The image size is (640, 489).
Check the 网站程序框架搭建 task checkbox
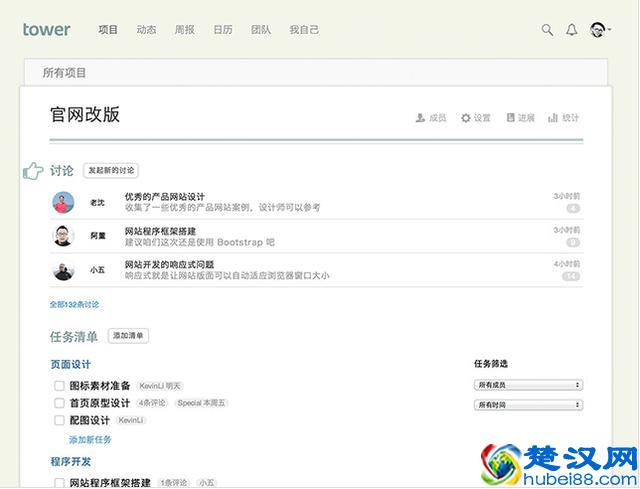[x=59, y=483]
